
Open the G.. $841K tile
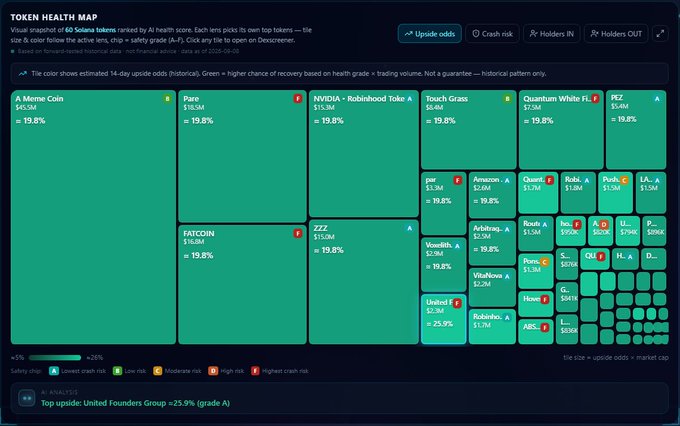pos(567,297)
